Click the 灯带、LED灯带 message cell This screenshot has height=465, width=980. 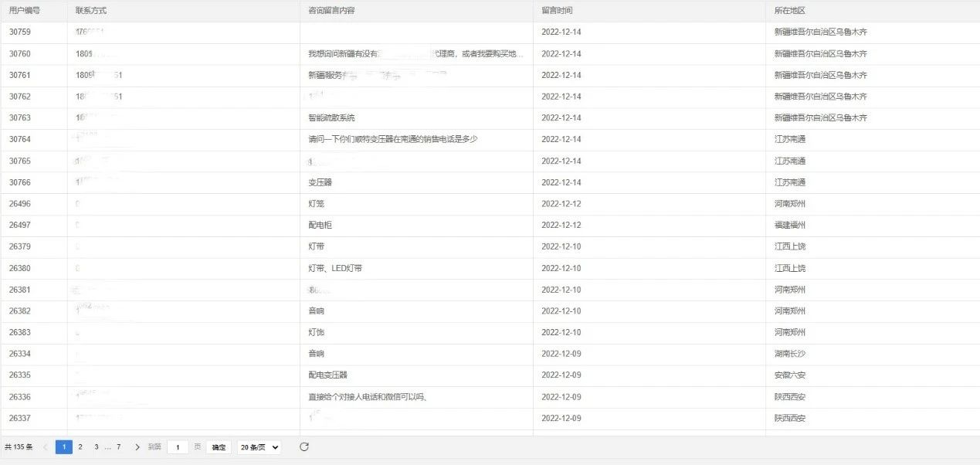pos(335,268)
